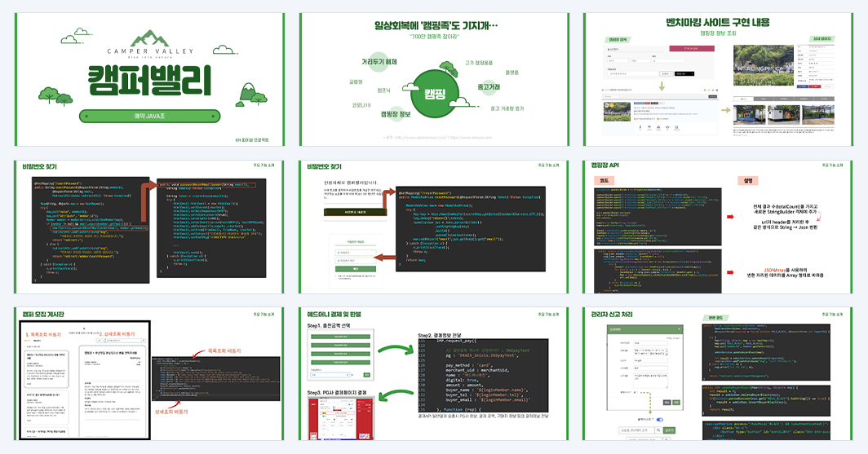Toggle the blue 블랙리스트 switch

click(660, 420)
